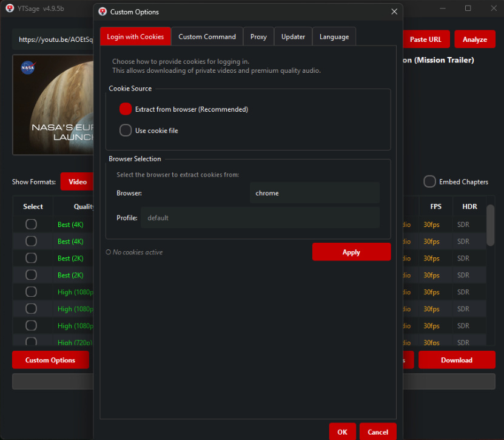The image size is (504, 440).
Task: Open the Proxy tab
Action: click(x=258, y=36)
